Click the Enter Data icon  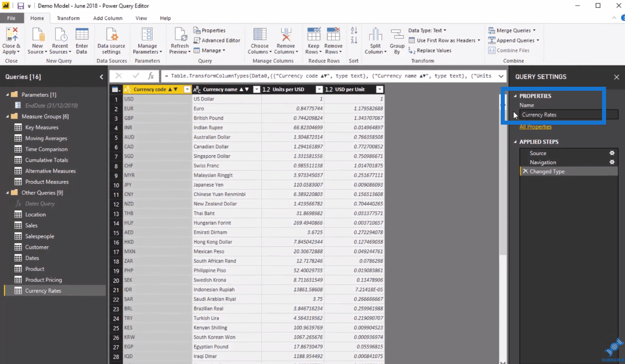pyautogui.click(x=82, y=35)
